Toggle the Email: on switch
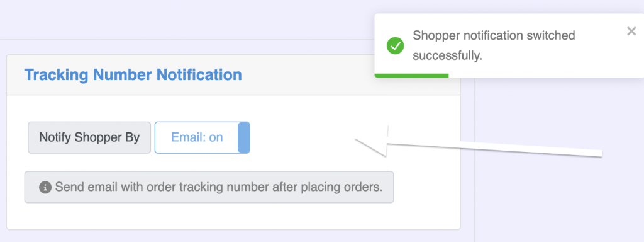 (x=202, y=137)
